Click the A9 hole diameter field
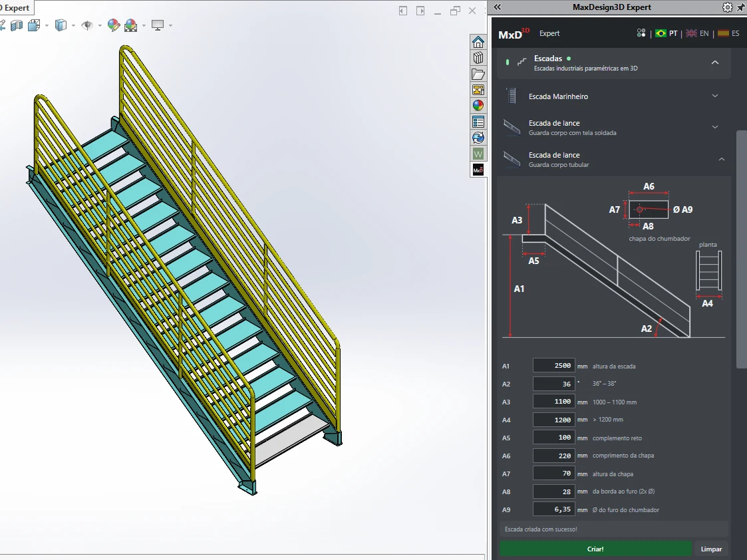 [x=553, y=509]
